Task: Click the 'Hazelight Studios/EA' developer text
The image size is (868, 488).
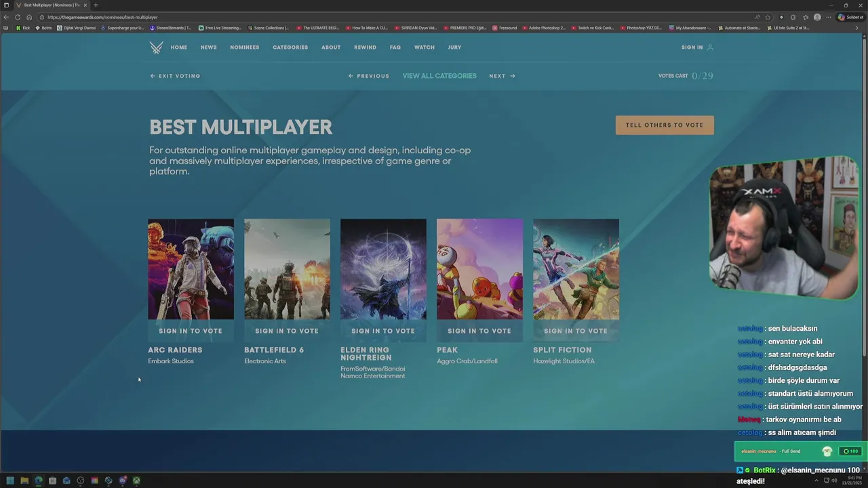Action: [564, 361]
